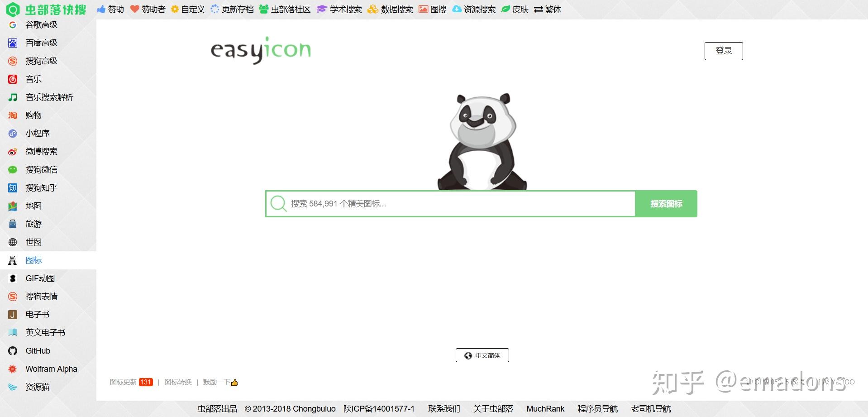Open the 程序员导航 footer link
868x417 pixels.
597,409
